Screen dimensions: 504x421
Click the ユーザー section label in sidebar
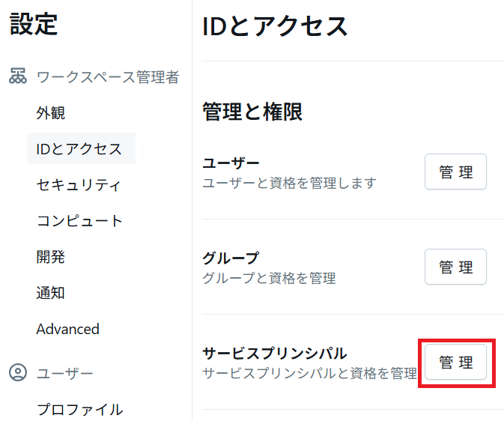coord(64,373)
